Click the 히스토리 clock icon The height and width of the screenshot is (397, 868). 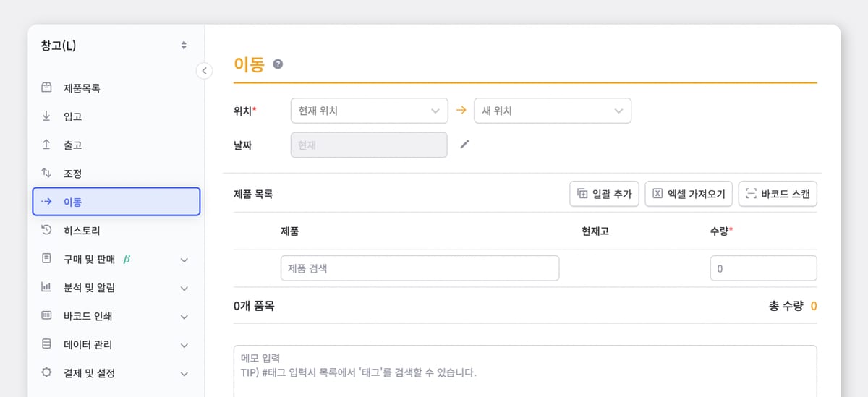tap(46, 230)
